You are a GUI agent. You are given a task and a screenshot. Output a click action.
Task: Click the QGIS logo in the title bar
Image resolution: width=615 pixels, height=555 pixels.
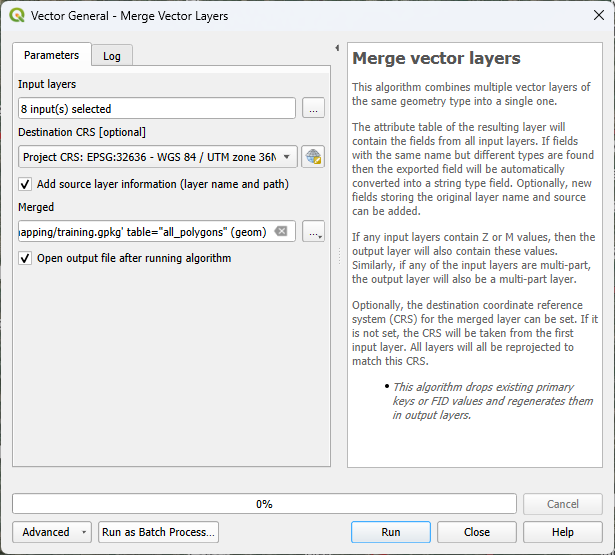[x=17, y=16]
